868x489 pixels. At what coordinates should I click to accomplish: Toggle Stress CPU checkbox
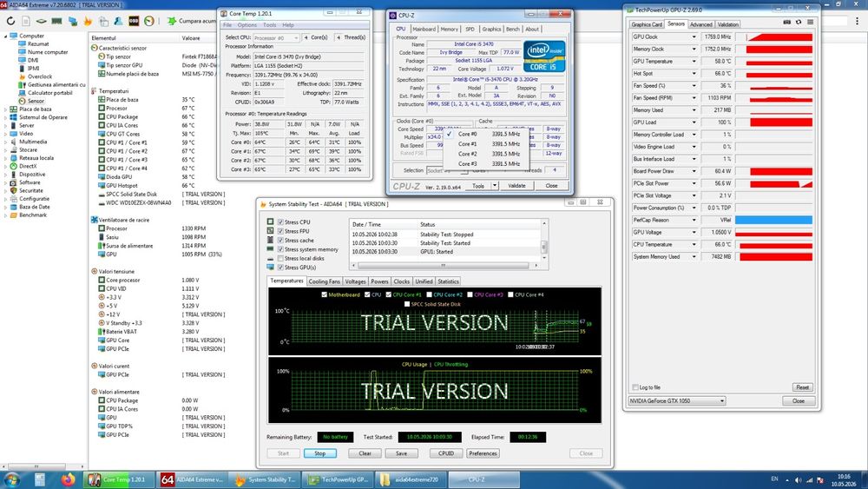click(x=280, y=222)
